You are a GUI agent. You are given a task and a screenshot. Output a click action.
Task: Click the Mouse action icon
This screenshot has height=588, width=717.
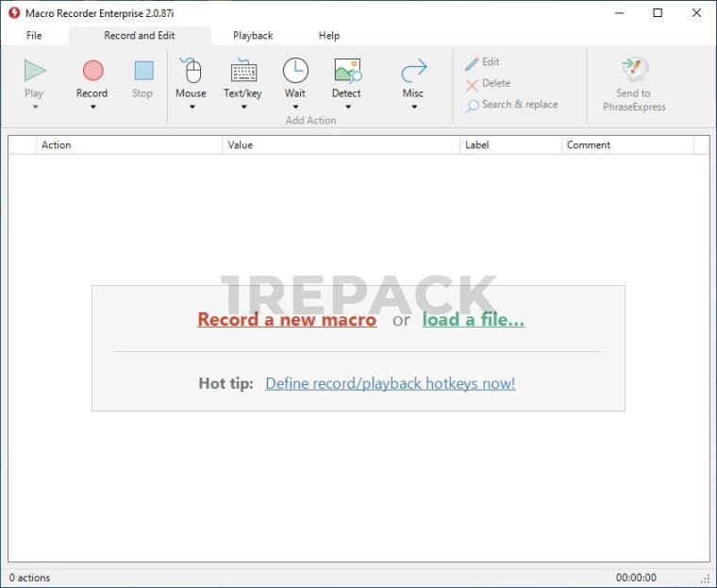coord(191,71)
